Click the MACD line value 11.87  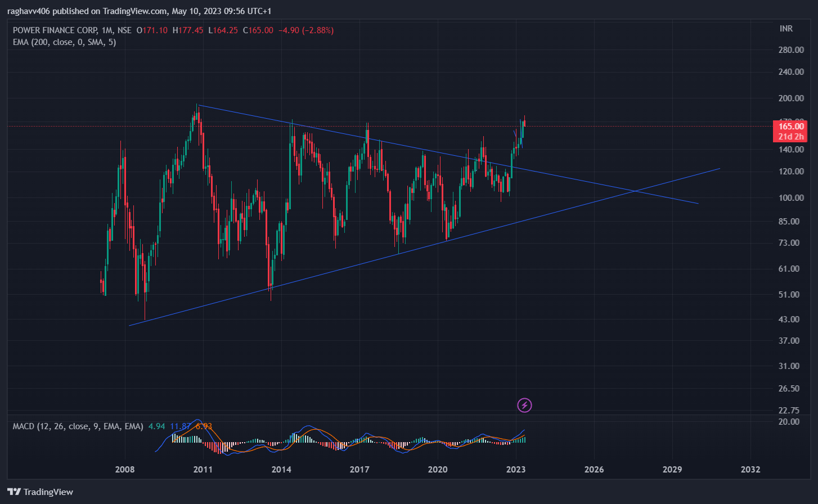click(x=180, y=426)
